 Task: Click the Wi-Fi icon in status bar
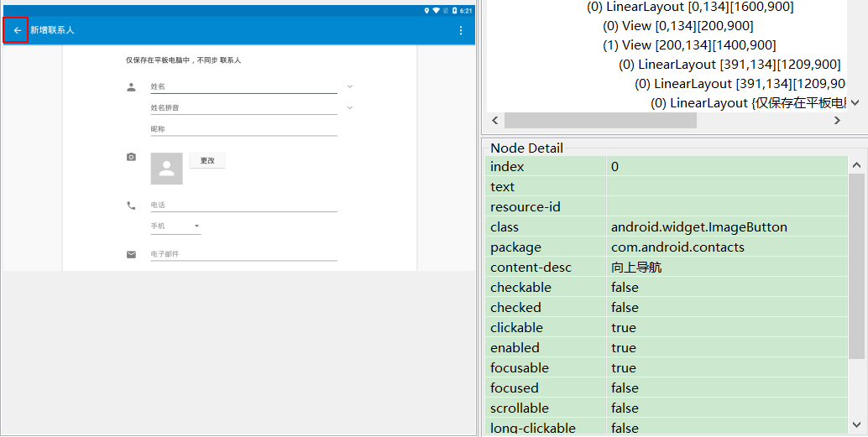(437, 11)
